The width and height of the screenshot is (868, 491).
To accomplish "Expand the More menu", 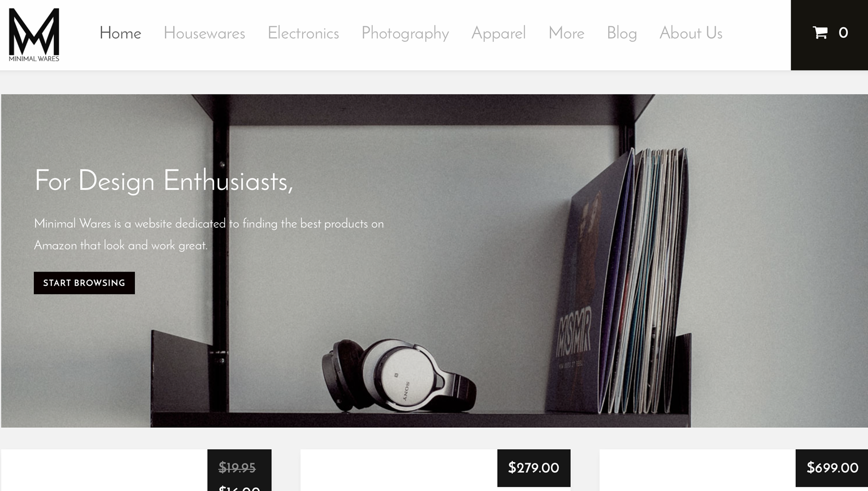I will click(x=566, y=33).
